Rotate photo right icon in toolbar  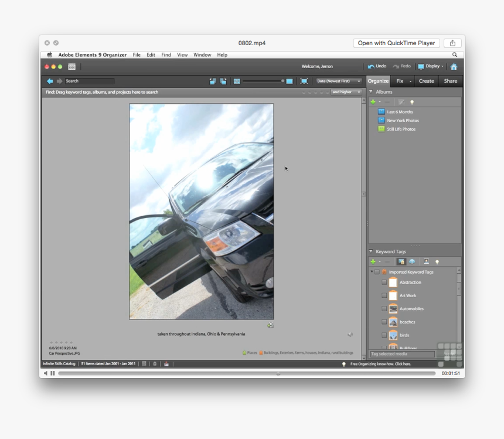223,81
